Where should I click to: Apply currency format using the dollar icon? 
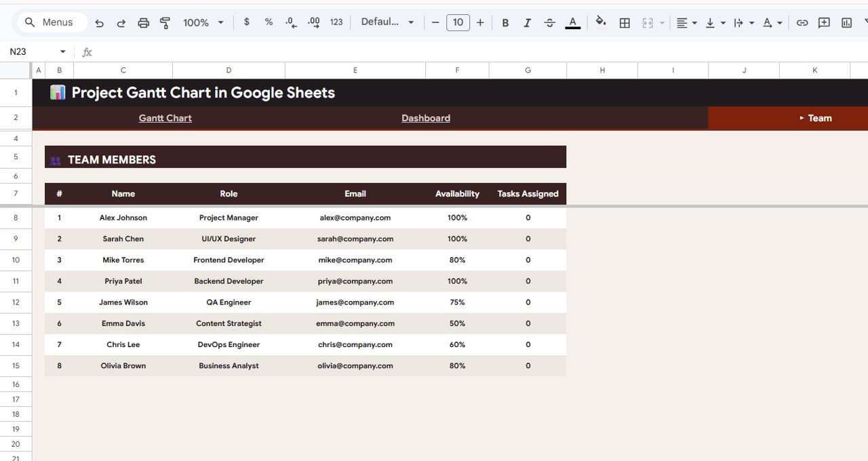[246, 22]
